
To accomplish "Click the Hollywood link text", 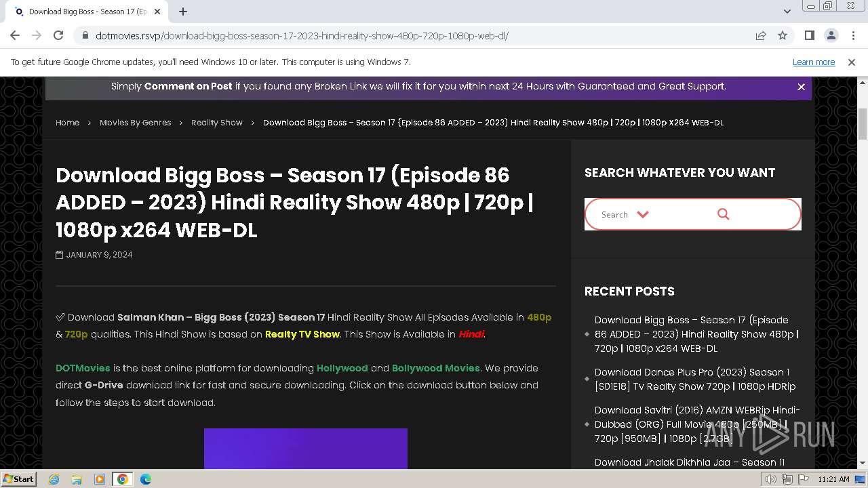I will click(x=342, y=368).
